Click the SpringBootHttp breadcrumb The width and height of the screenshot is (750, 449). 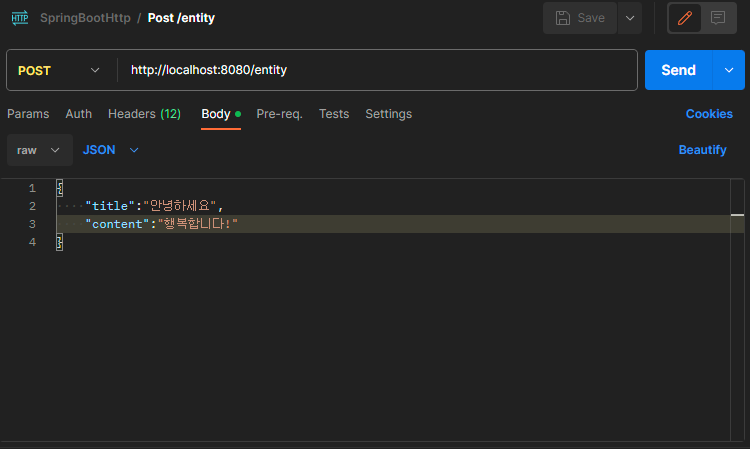coord(85,18)
